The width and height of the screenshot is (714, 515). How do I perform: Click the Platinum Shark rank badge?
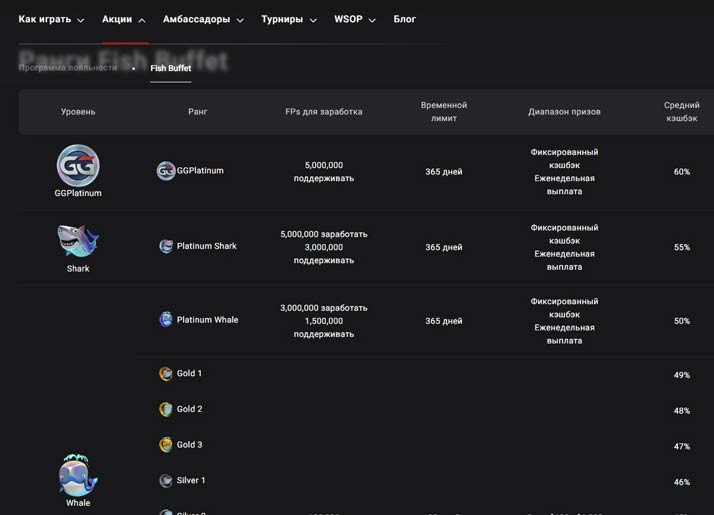tap(166, 246)
